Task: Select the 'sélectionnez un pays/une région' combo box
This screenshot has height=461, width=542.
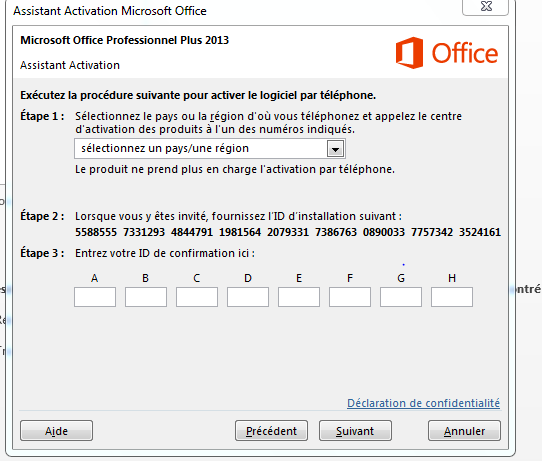Action: 210,149
